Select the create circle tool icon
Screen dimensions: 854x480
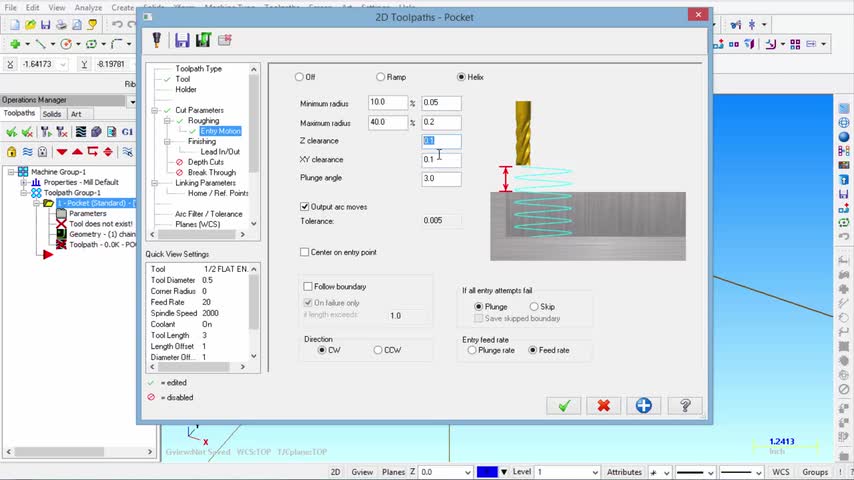tap(66, 44)
